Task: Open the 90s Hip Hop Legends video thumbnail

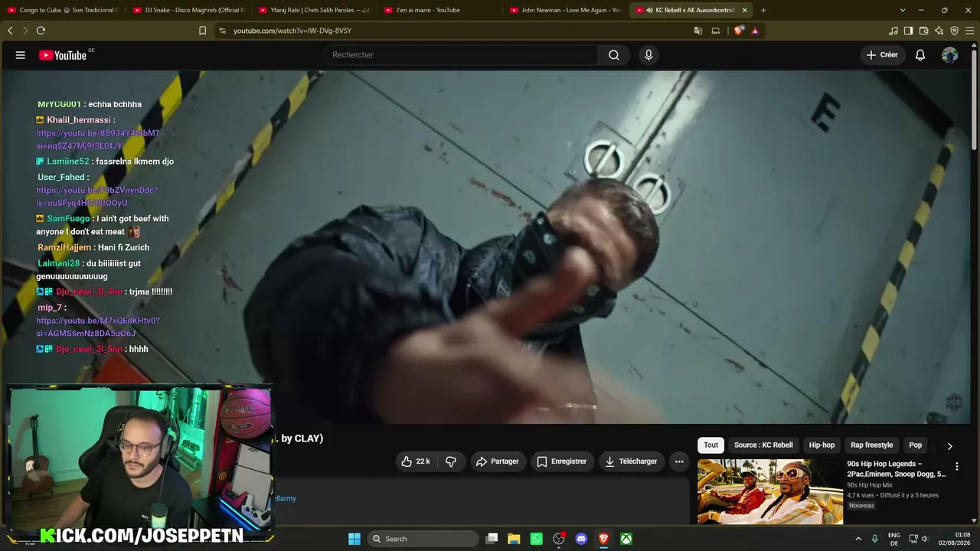Action: (770, 491)
